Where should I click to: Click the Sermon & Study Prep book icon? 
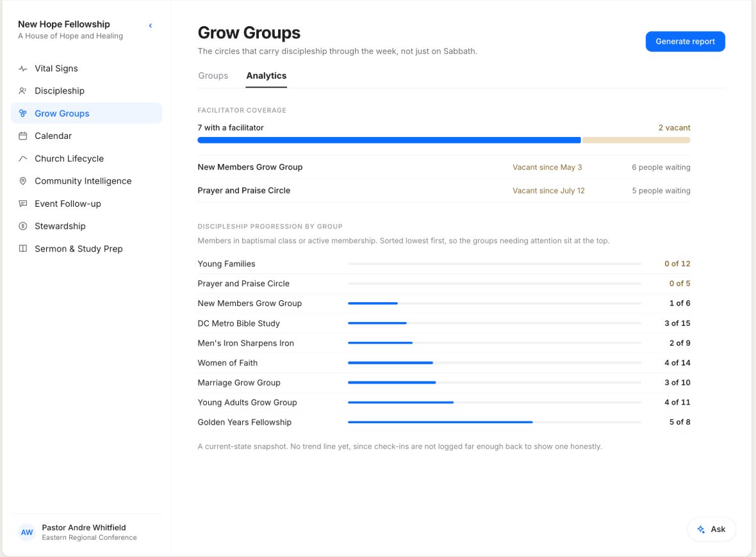click(22, 248)
